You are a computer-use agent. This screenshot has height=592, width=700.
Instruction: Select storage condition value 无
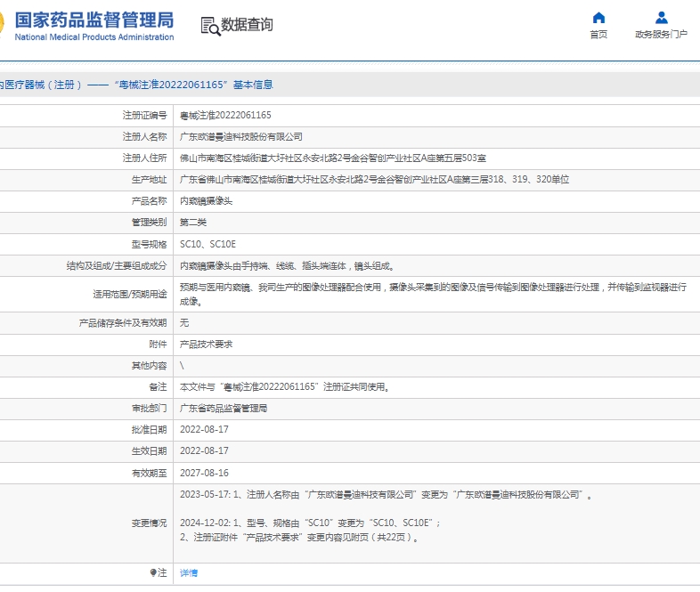tap(184, 322)
